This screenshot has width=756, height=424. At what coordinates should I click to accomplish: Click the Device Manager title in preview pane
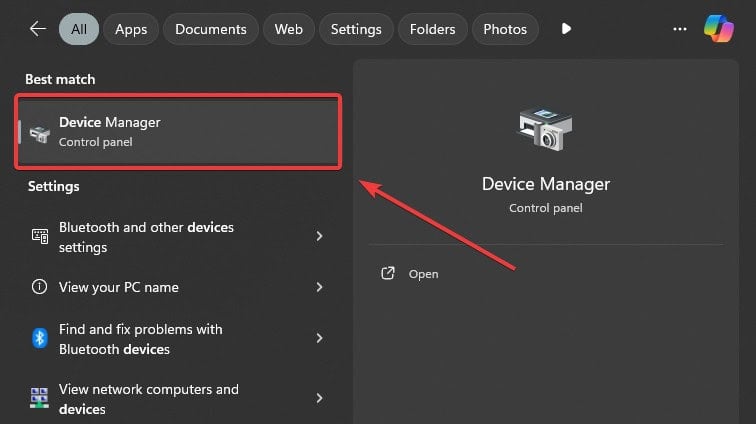(x=546, y=184)
